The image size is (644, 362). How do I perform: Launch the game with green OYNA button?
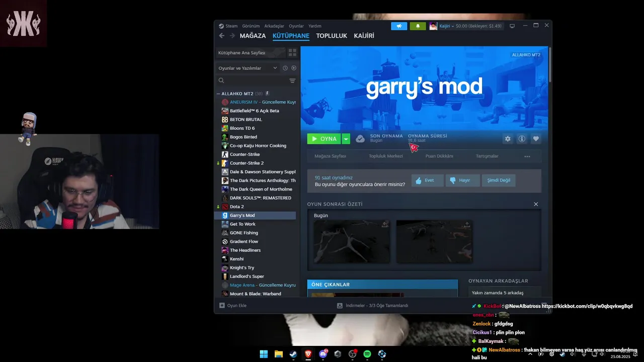[x=324, y=139]
